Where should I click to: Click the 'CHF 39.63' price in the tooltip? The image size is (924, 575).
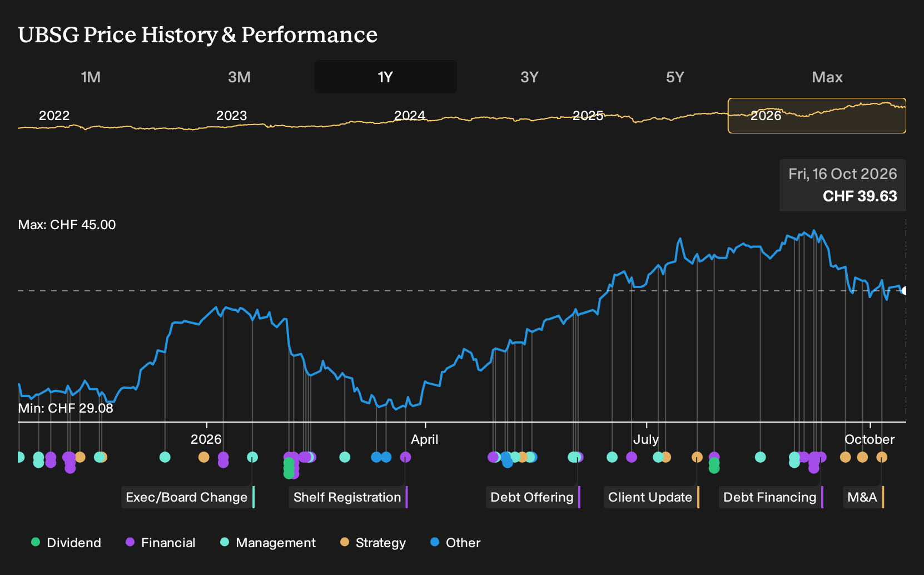pyautogui.click(x=860, y=196)
